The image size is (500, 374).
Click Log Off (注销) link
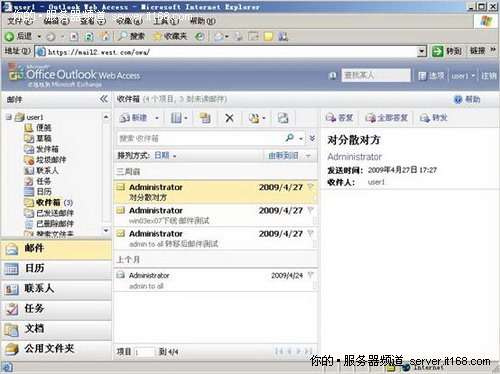[x=488, y=76]
